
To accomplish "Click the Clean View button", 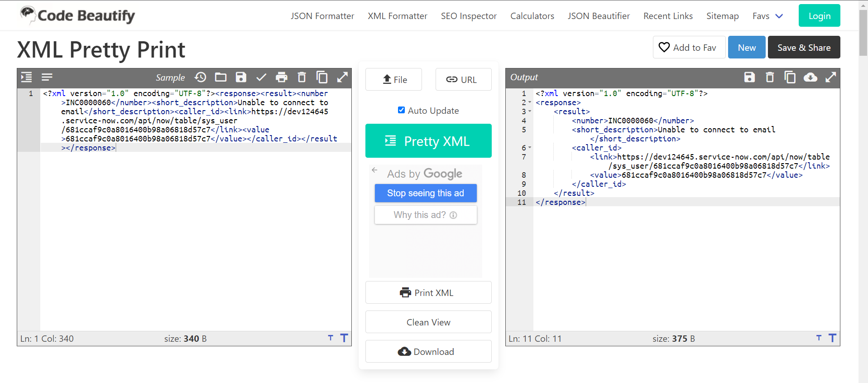I will [428, 322].
